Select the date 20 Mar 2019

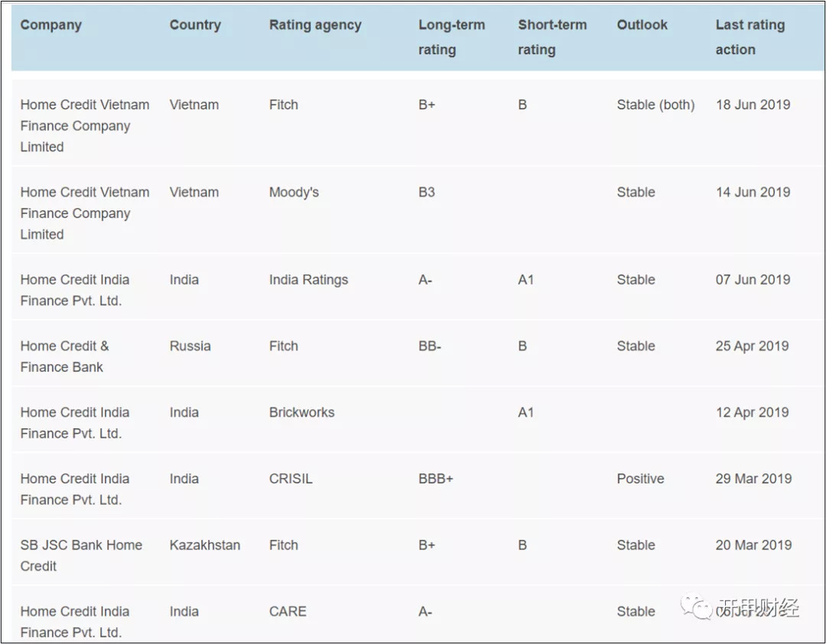pyautogui.click(x=753, y=545)
